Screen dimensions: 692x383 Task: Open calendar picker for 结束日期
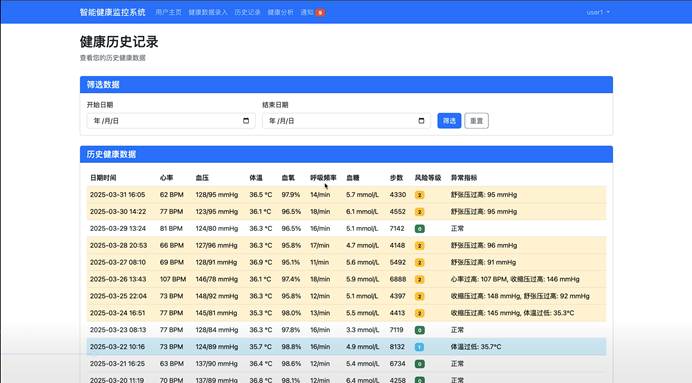pyautogui.click(x=421, y=121)
